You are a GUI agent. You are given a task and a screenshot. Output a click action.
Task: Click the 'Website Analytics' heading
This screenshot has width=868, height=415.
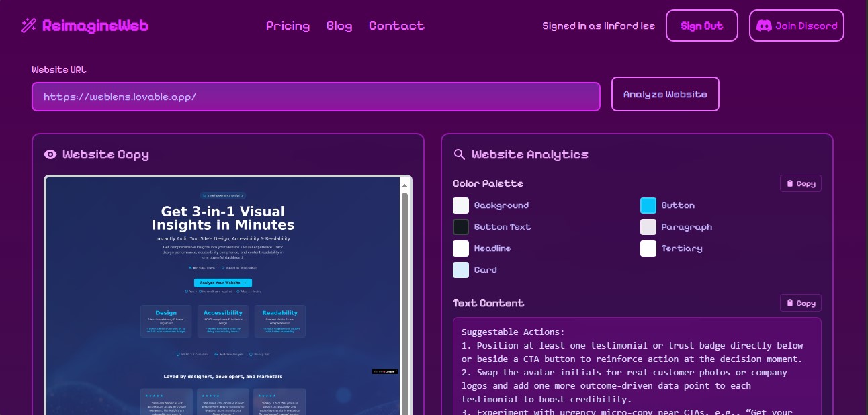pos(529,154)
